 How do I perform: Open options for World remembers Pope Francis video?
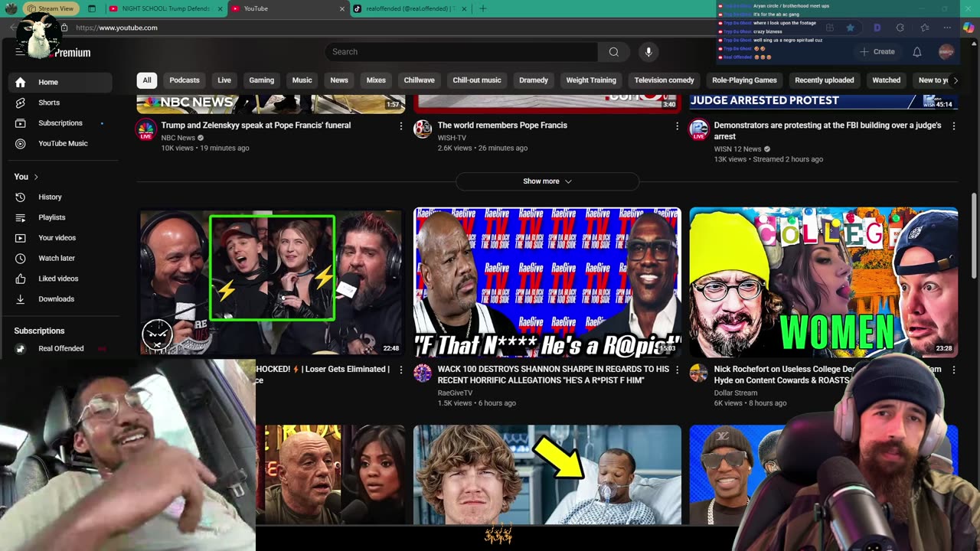tap(677, 126)
